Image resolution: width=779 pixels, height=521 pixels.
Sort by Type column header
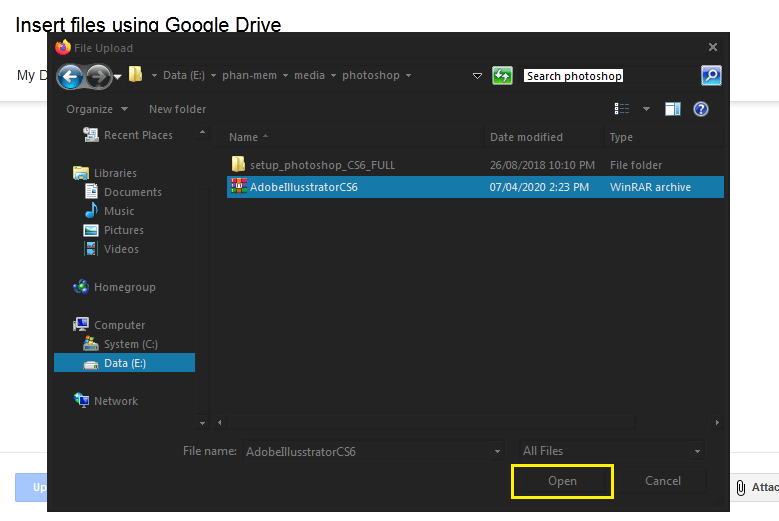click(x=663, y=137)
